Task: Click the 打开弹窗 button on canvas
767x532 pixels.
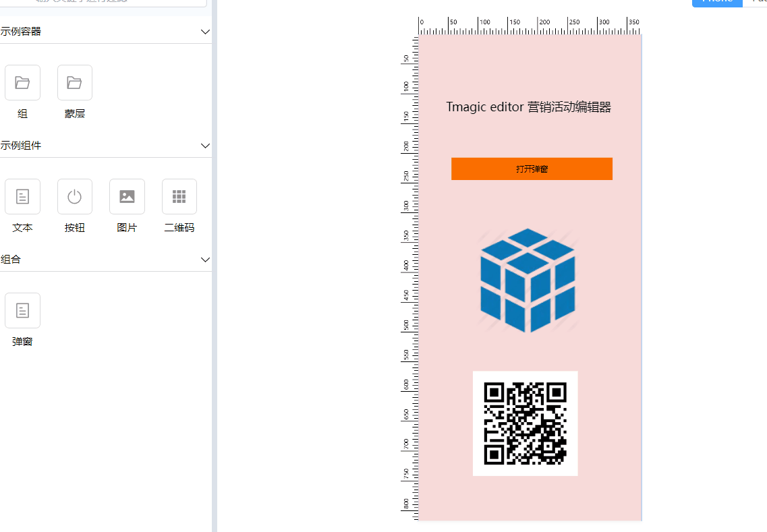Action: [532, 169]
